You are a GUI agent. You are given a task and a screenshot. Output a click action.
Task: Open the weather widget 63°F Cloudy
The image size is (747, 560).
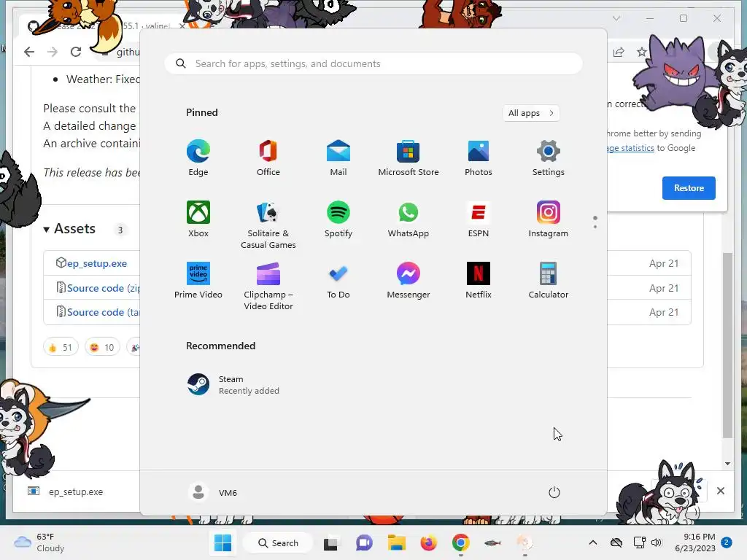(39, 542)
